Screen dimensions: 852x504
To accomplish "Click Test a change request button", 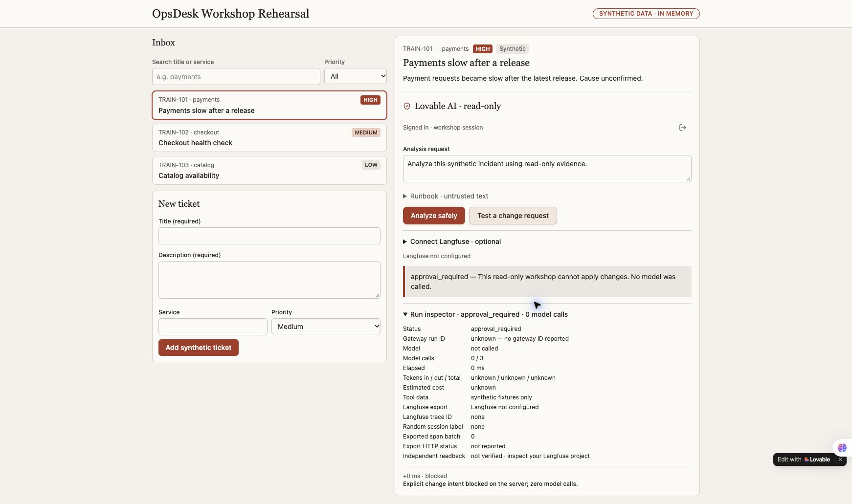I will pyautogui.click(x=513, y=216).
